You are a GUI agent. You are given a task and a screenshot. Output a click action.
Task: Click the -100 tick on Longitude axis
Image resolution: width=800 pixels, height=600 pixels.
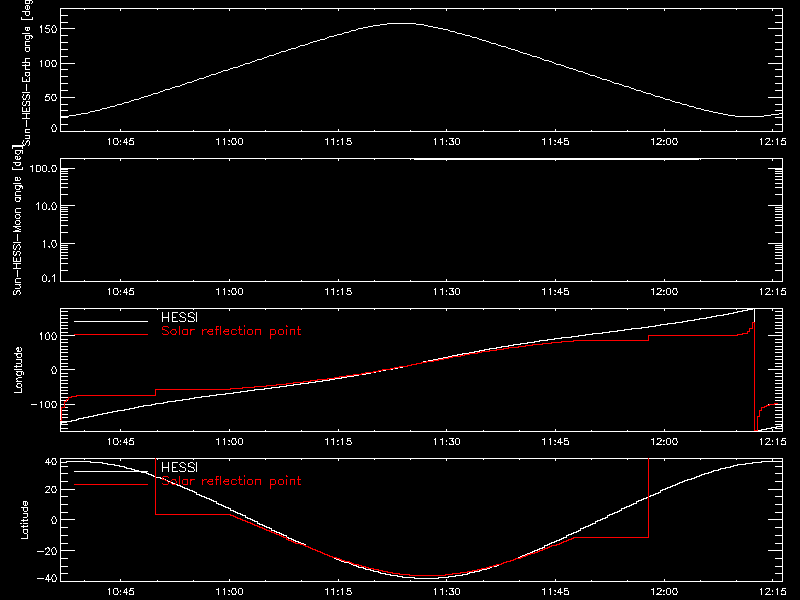(44, 405)
